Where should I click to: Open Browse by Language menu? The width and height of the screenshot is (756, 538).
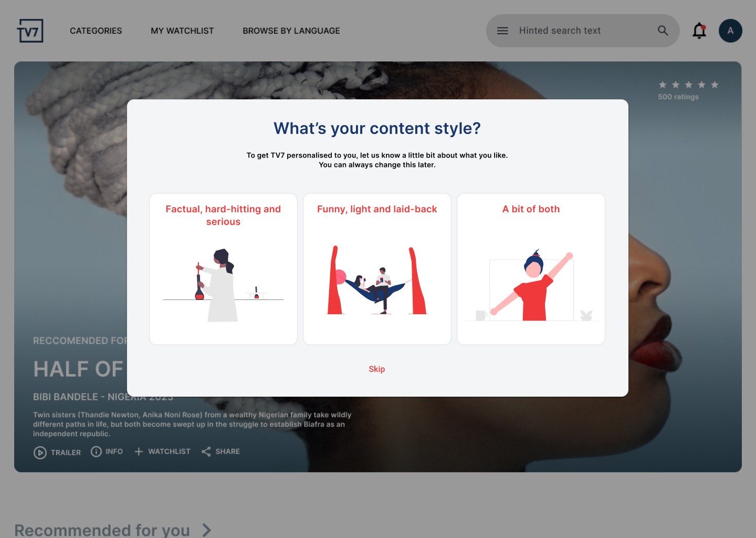point(291,31)
